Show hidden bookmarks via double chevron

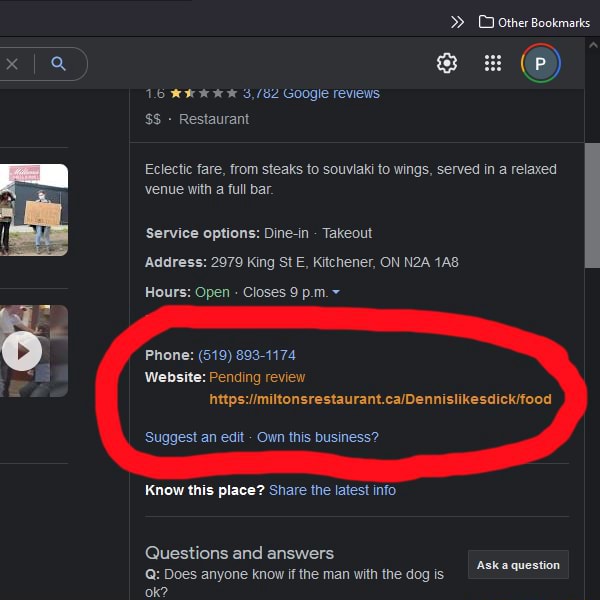click(457, 22)
